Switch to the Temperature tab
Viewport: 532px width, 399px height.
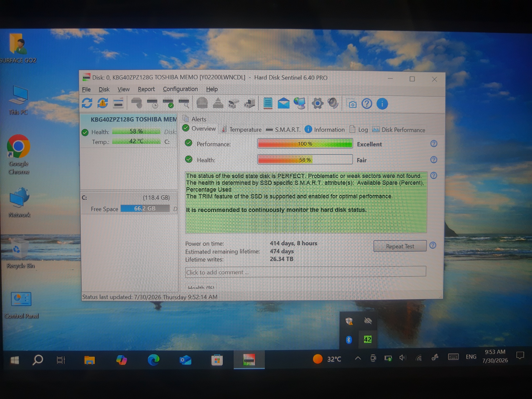coord(241,129)
